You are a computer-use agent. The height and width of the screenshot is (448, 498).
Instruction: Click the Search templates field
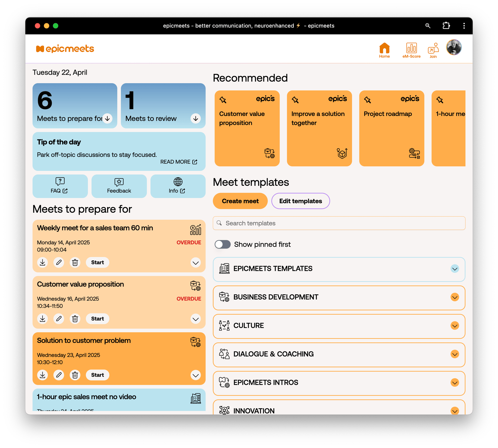click(x=339, y=223)
